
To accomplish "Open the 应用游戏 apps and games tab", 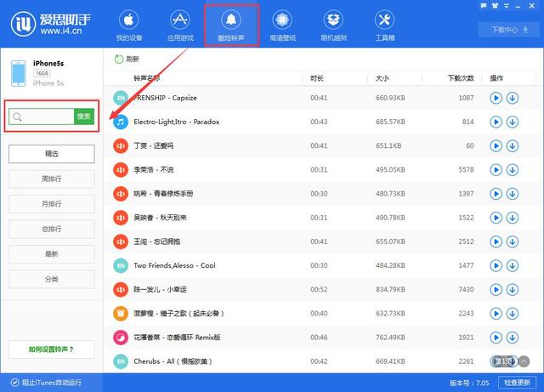I will point(180,26).
